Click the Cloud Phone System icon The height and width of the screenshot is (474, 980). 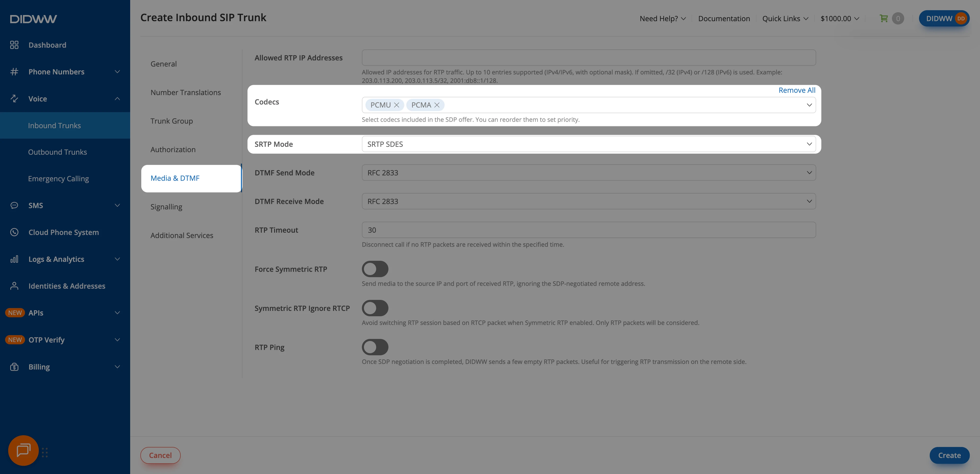tap(14, 232)
